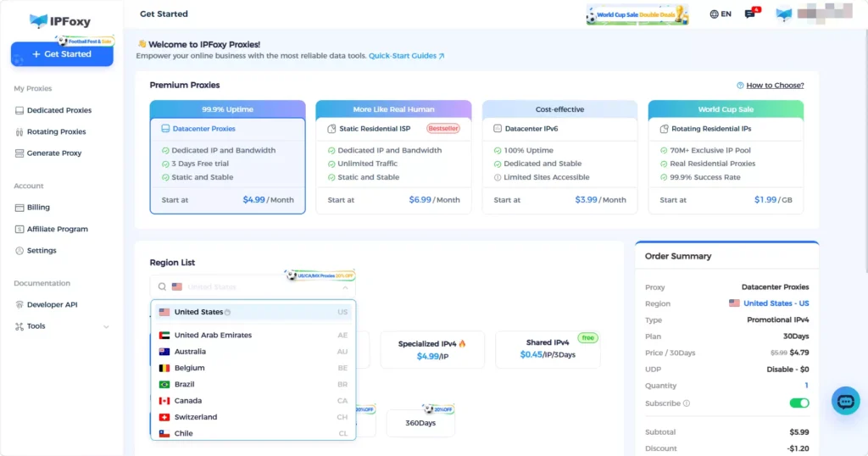Select the Datacenter IPv6 card

pos(559,157)
